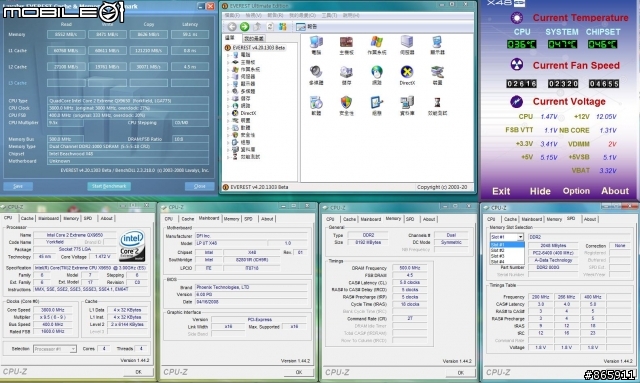The image size is (640, 383).
Task: Open the Display monitor icon in EVEREST's main pane
Action: [437, 42]
